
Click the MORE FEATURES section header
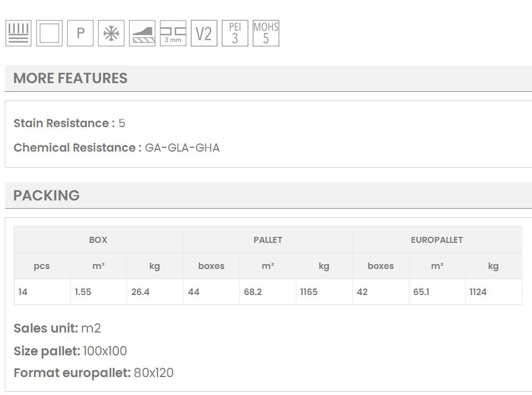point(71,78)
